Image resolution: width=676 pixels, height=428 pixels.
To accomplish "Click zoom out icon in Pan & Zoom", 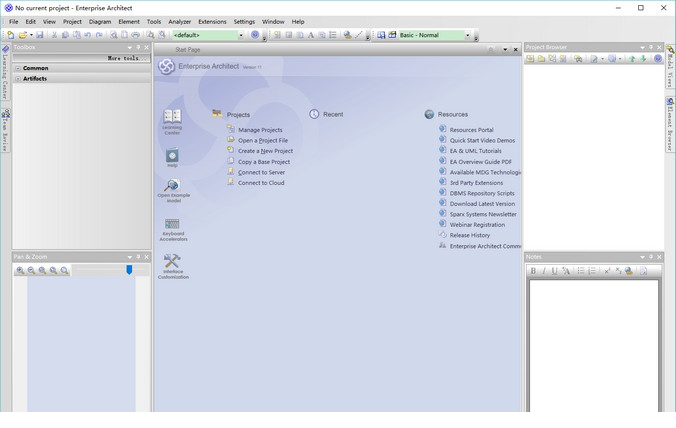I will coord(31,270).
